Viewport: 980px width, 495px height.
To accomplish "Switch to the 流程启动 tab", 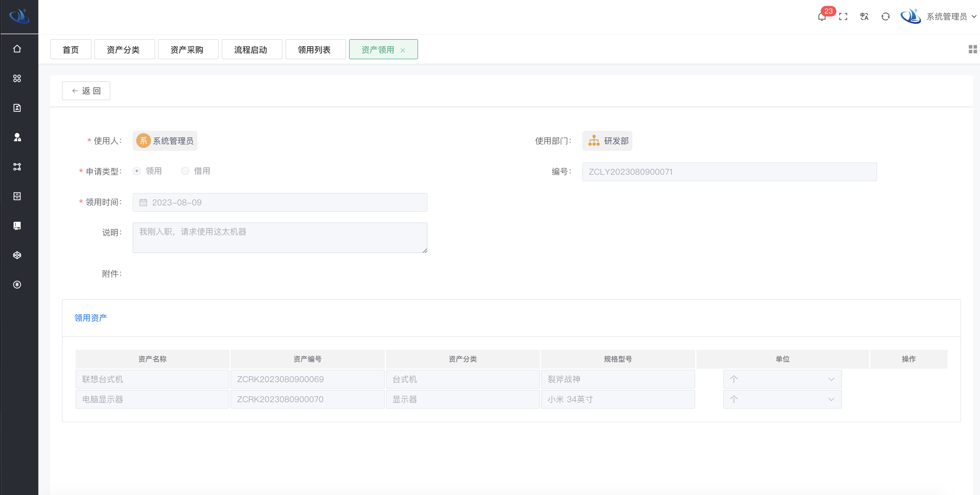I will (252, 49).
